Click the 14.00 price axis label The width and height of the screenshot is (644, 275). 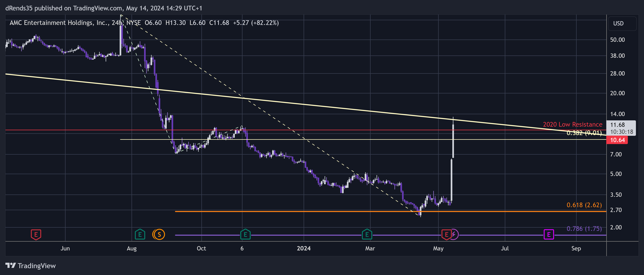[617, 114]
